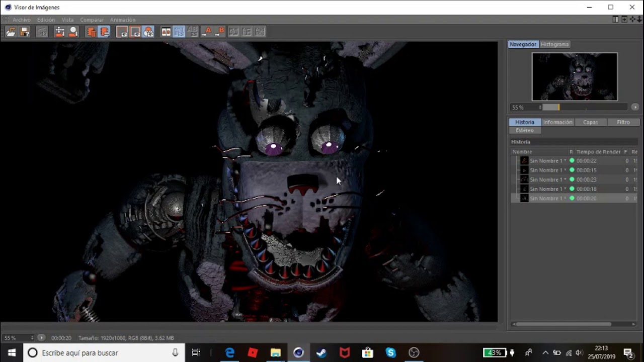The width and height of the screenshot is (644, 362).
Task: Set image as B with arrow-B icon
Action: [220, 32]
